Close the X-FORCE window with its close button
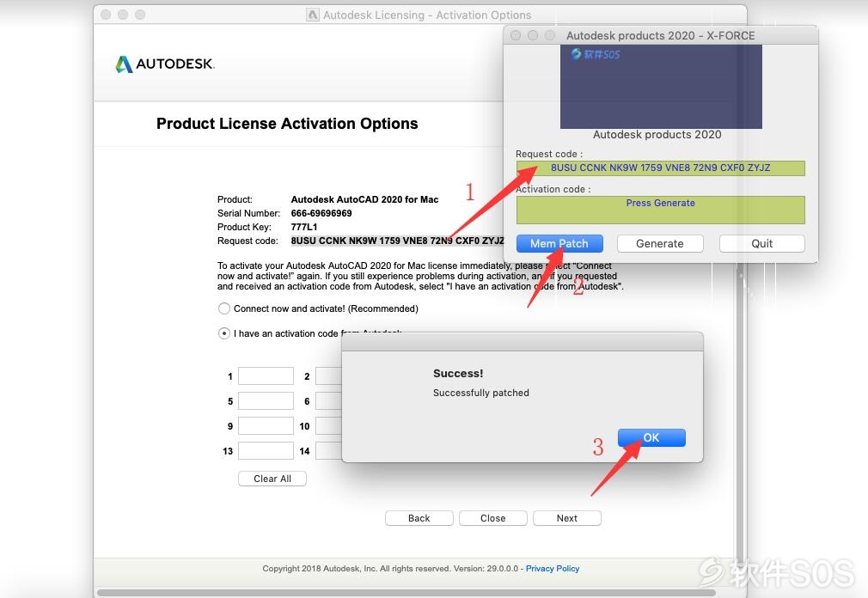 [516, 35]
